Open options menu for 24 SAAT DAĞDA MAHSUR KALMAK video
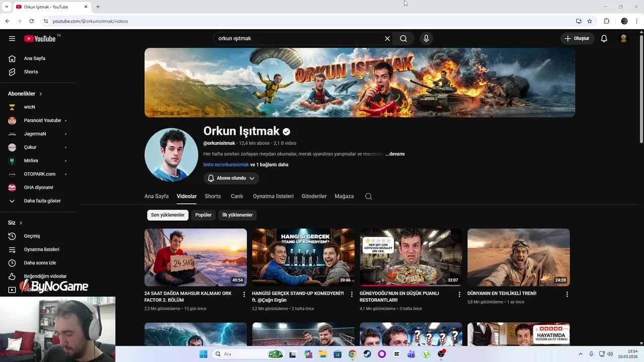644x362 pixels. (244, 294)
